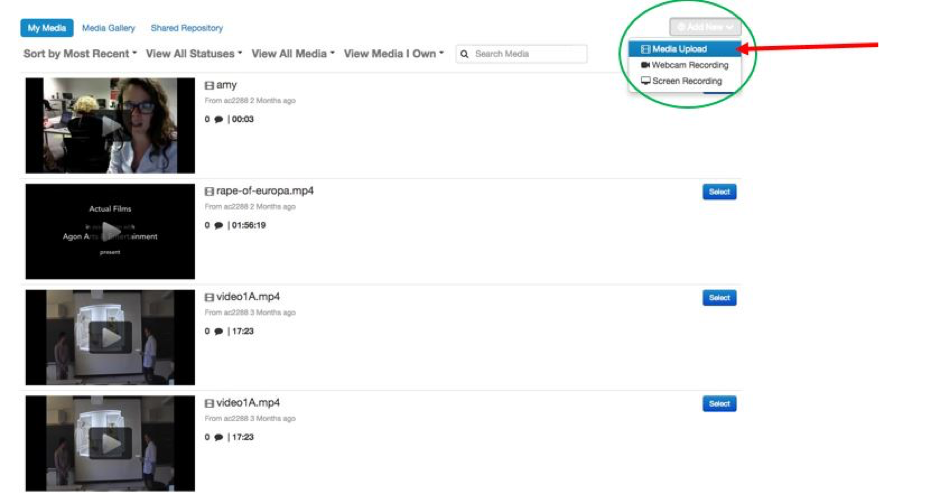Viewport: 939px width, 493px height.
Task: Choose Media Upload from the Add New menu
Action: tap(684, 49)
